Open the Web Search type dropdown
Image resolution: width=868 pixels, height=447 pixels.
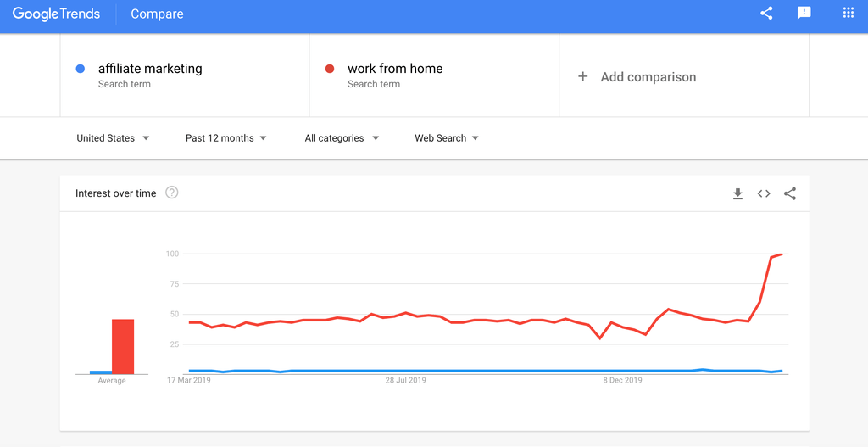(447, 138)
